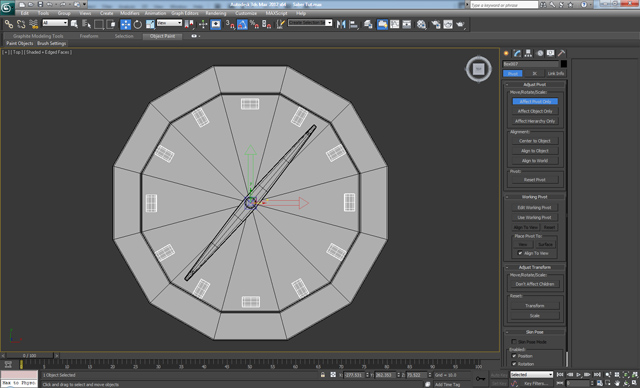Open the key filter Selected dropdown

pyautogui.click(x=531, y=375)
